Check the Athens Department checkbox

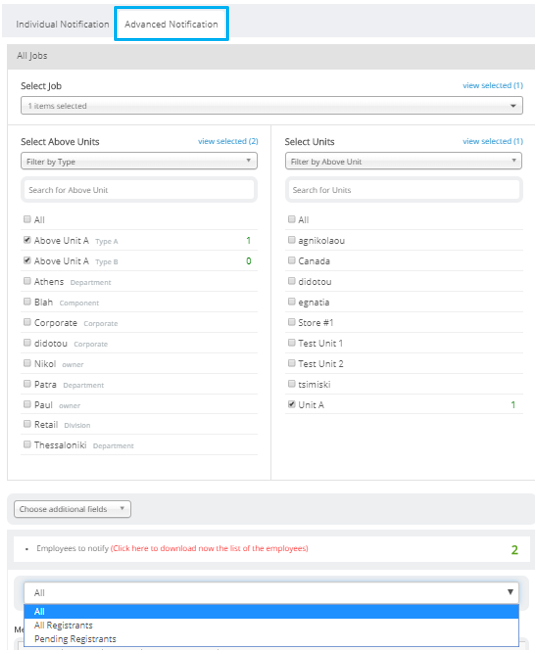click(27, 281)
